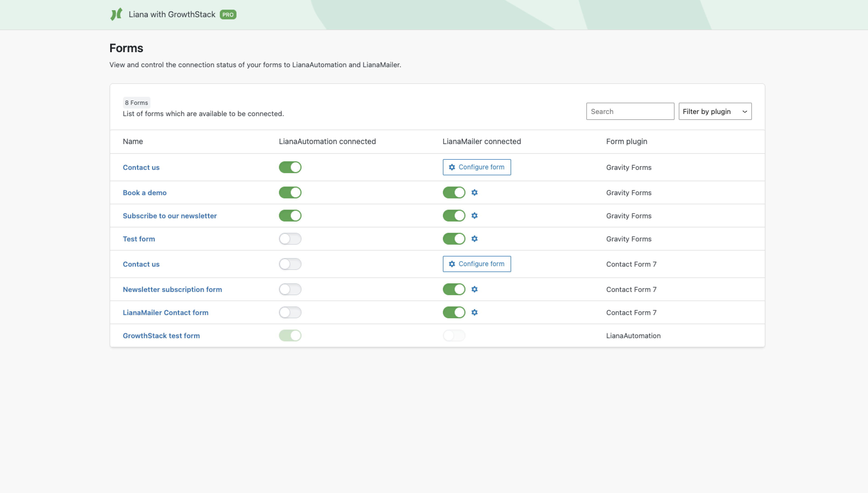
Task: Disable LianaMailer for Newsletter subscription form
Action: 454,289
